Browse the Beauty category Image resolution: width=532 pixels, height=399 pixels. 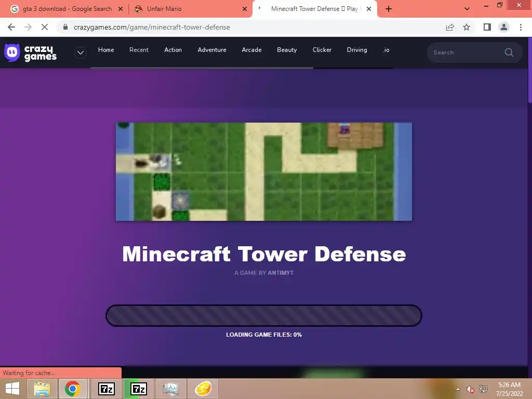point(287,50)
